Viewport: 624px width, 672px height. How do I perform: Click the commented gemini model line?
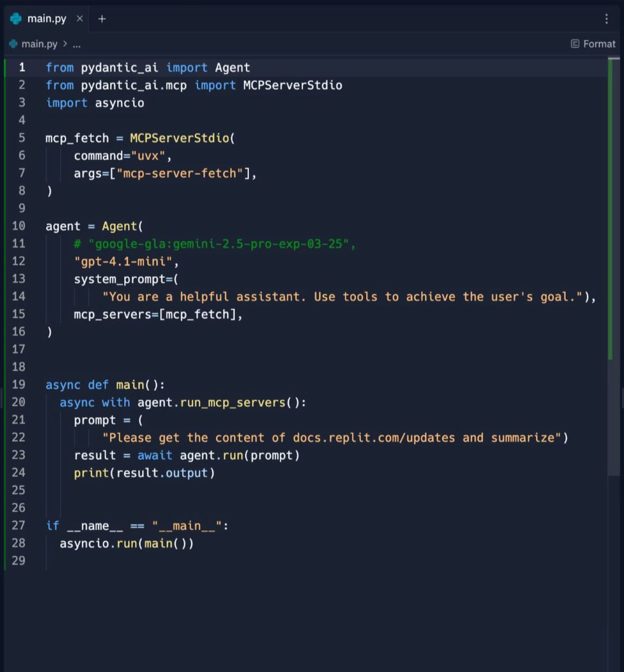215,244
